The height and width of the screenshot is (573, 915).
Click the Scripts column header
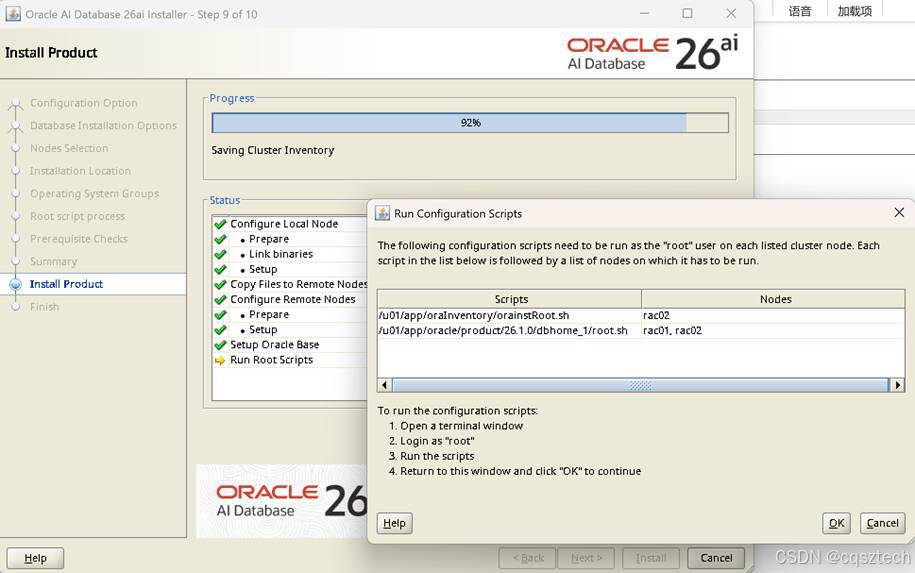tap(509, 299)
